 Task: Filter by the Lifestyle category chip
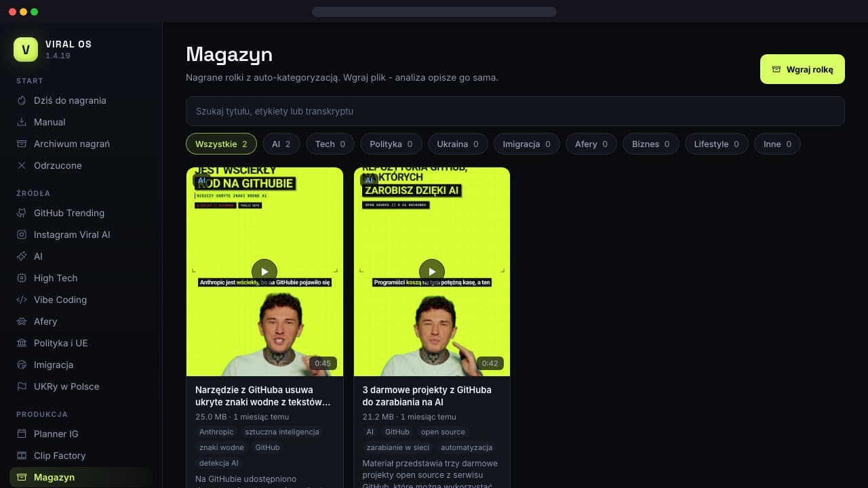tap(717, 144)
